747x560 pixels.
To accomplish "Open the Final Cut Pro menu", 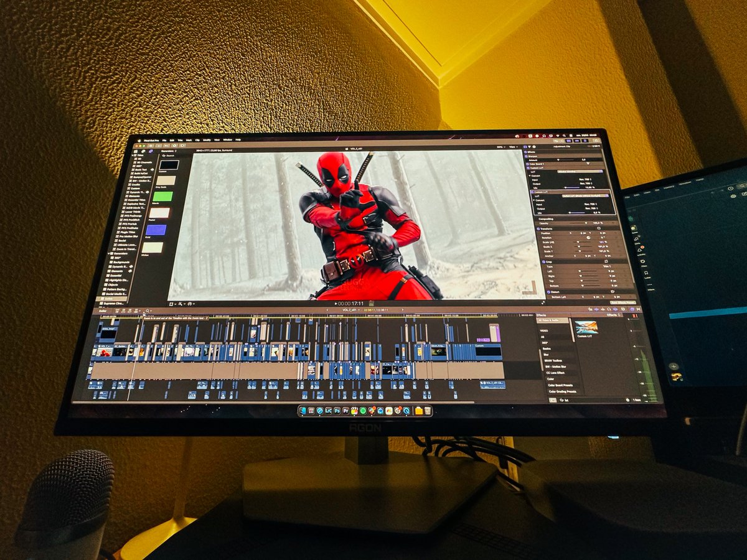I will [x=151, y=141].
